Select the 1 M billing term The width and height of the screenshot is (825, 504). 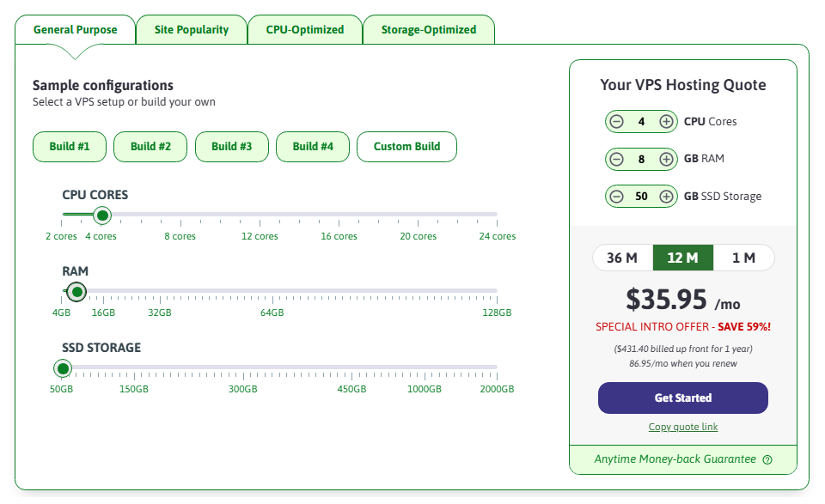pyautogui.click(x=744, y=257)
